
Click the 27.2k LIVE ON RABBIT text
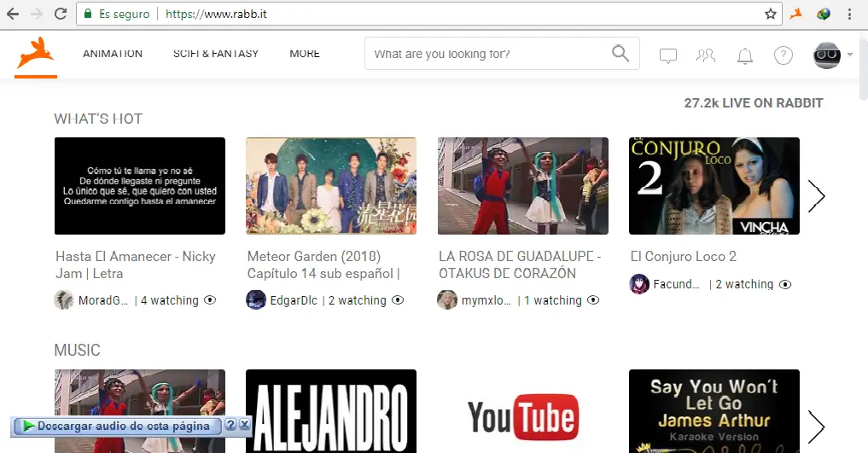tap(754, 103)
